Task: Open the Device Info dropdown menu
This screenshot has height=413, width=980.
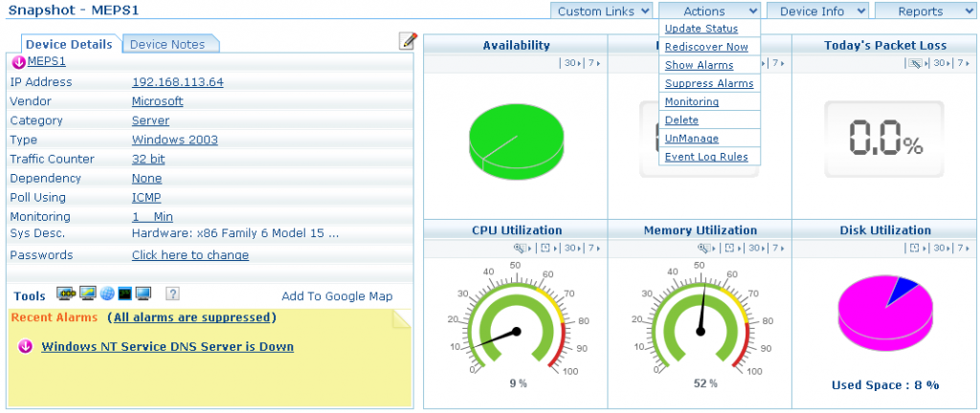Action: [818, 11]
